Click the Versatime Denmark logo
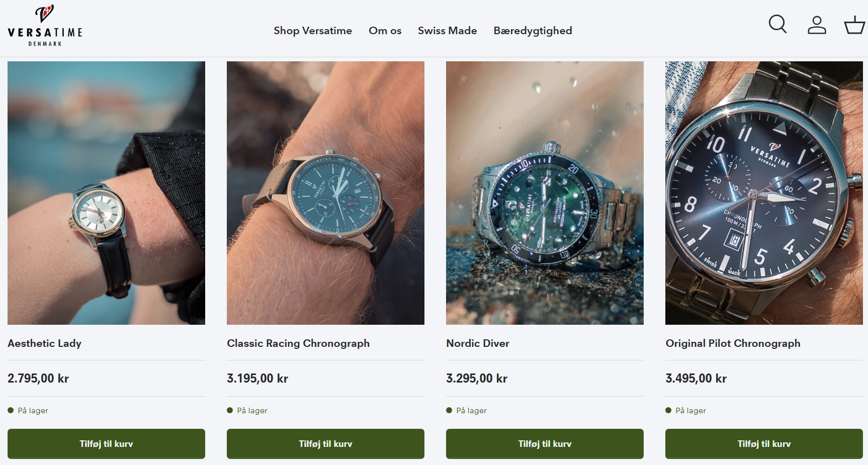The width and height of the screenshot is (868, 465). 45,26
